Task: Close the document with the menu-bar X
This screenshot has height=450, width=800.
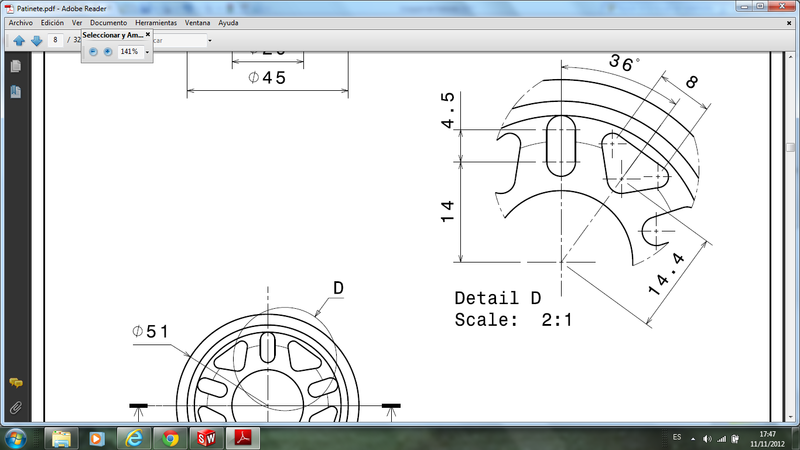Action: [789, 23]
